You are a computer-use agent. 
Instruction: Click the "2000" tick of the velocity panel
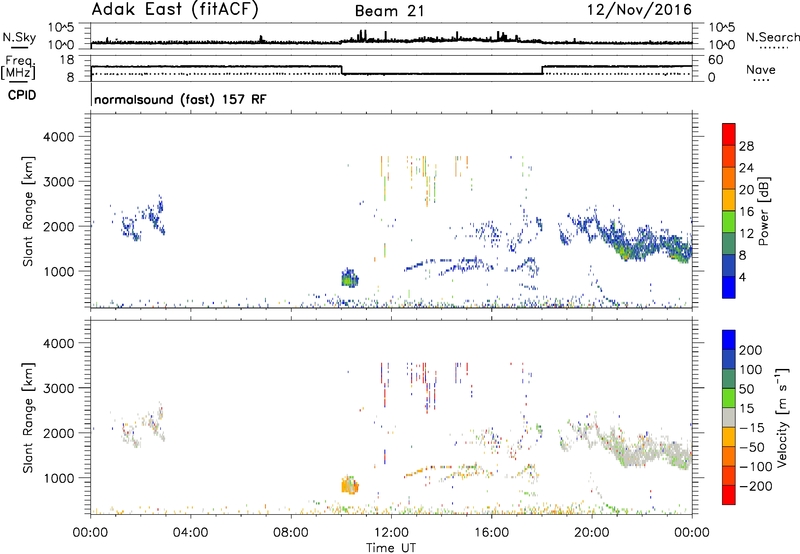point(59,433)
